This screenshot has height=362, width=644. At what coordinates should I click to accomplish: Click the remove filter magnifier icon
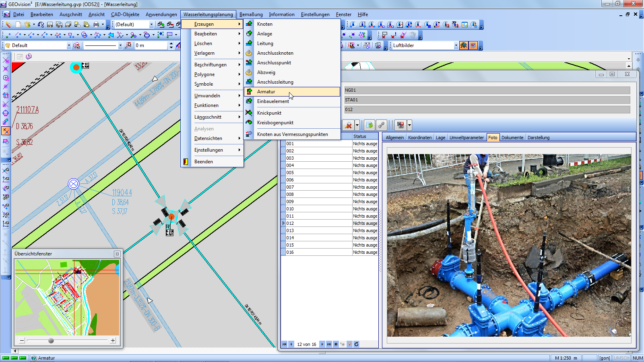[349, 125]
